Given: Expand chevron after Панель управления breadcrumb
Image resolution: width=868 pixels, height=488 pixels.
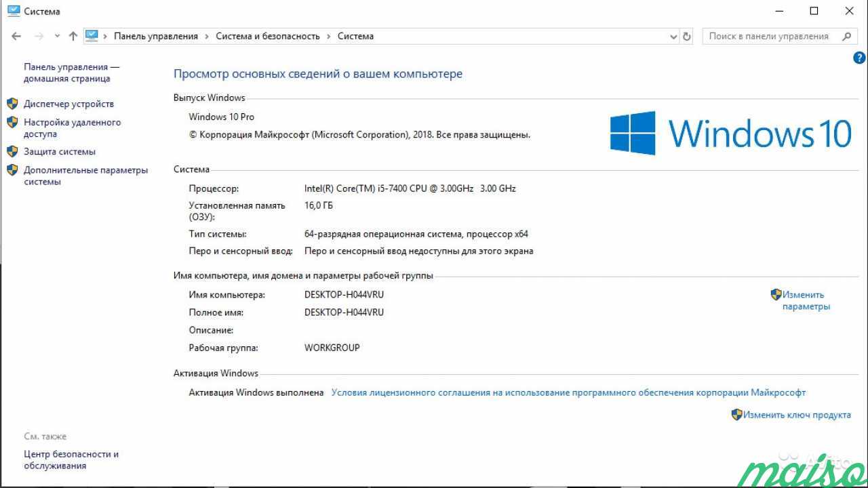Looking at the screenshot, I should [207, 37].
